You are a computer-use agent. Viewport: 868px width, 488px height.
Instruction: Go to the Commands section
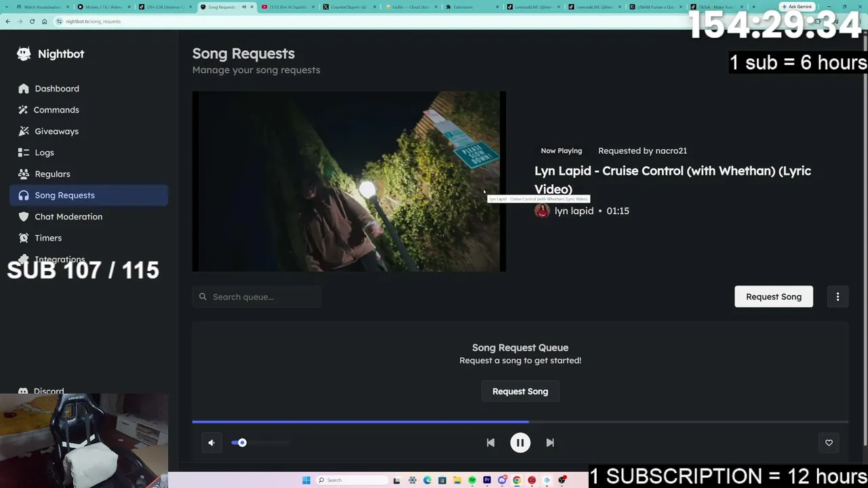tap(89, 110)
